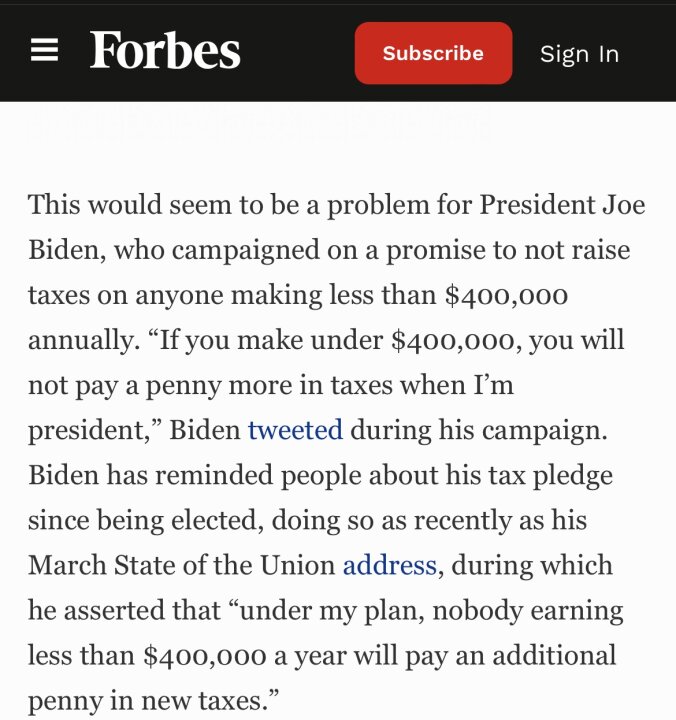Click the quote text "If you make under"
This screenshot has height=720, width=676.
(x=271, y=341)
